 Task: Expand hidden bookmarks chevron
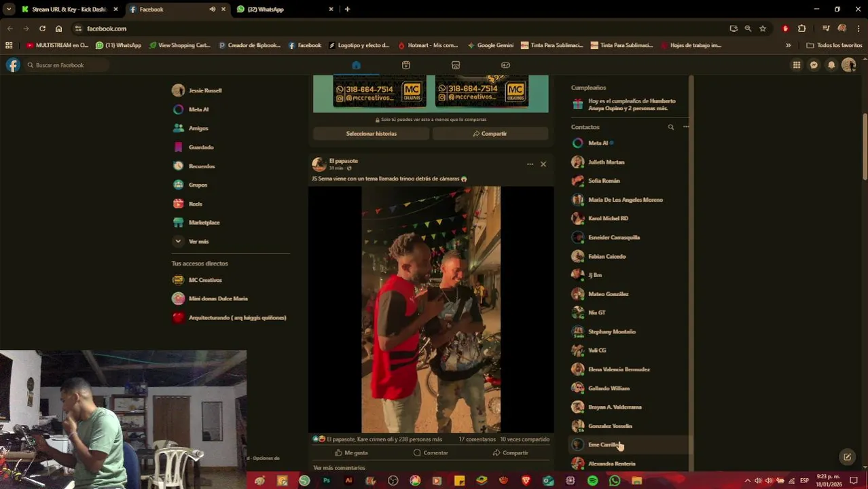click(x=788, y=46)
